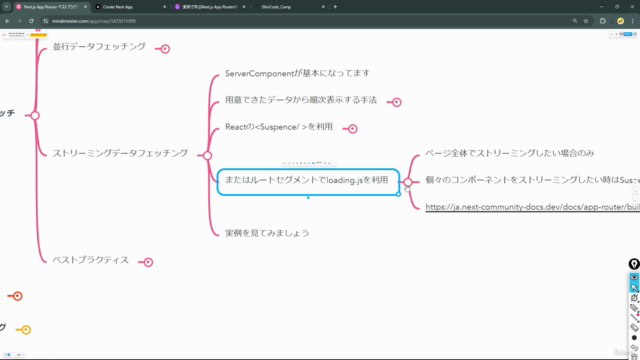
Task: Select the ページ全体でストリーミングしたい場合のみ topic
Action: tap(509, 153)
